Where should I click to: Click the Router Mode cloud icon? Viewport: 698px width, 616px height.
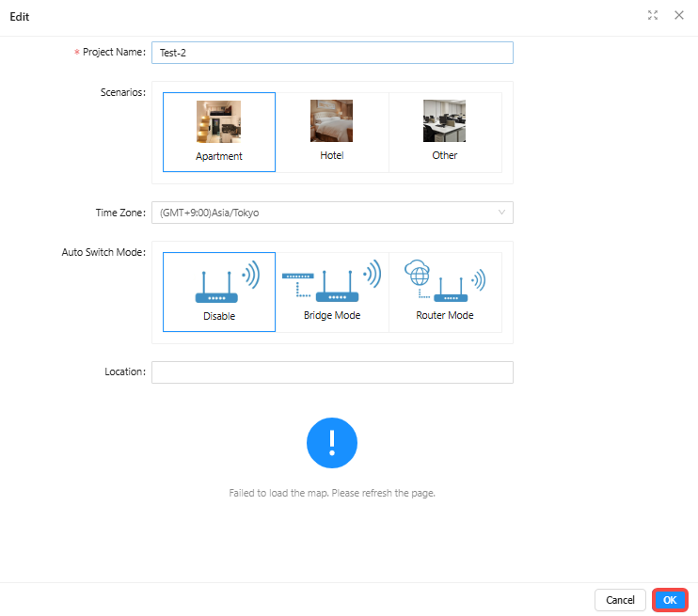pos(416,275)
